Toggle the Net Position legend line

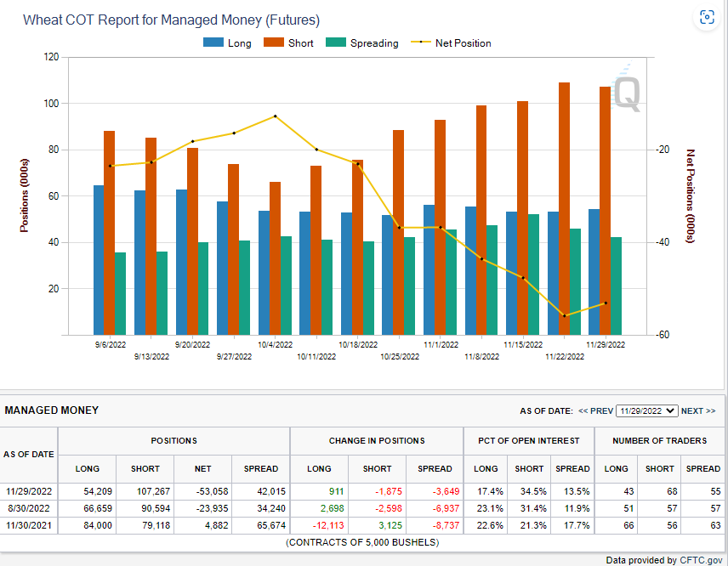click(x=452, y=43)
